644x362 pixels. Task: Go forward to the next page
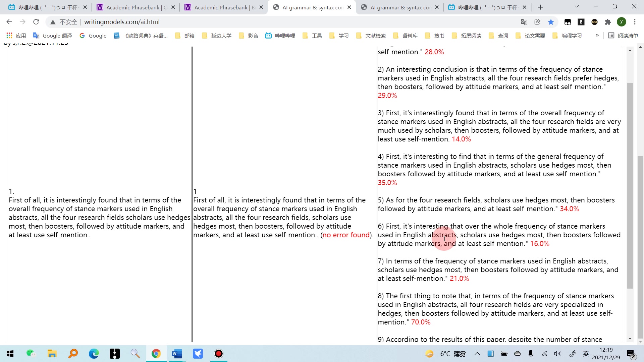[x=22, y=22]
